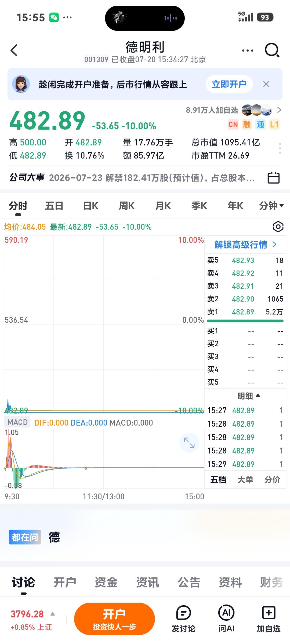Open chart settings hexagon icon
290x644 pixels.
278,227
